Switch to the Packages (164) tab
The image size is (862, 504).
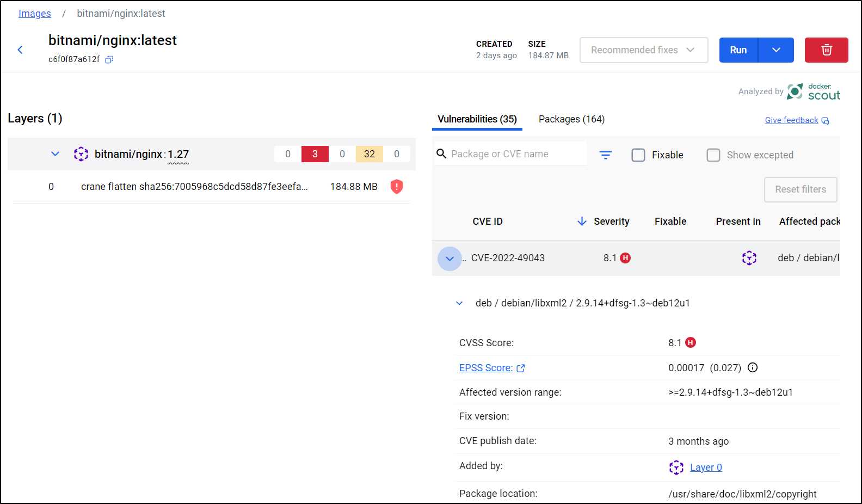[571, 119]
